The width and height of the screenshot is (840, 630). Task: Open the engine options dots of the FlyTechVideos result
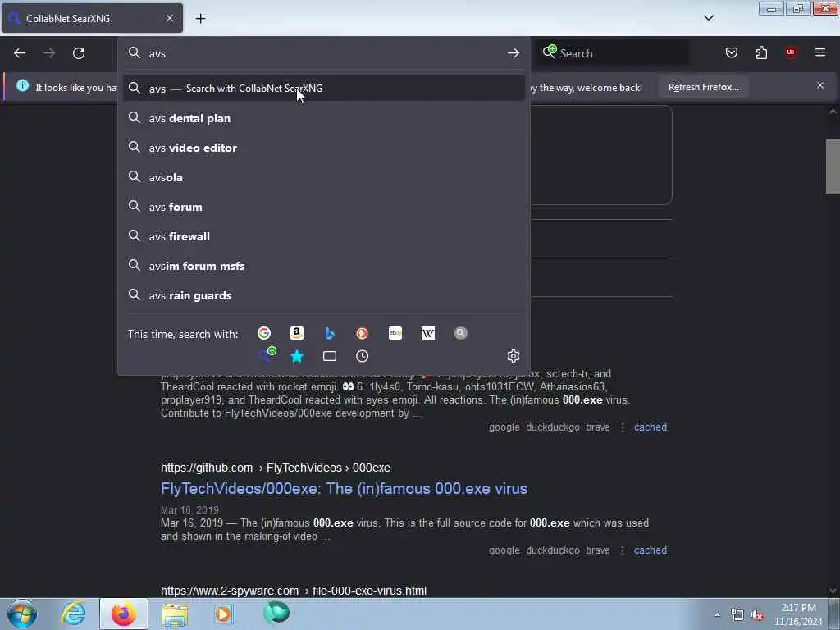pyautogui.click(x=622, y=550)
